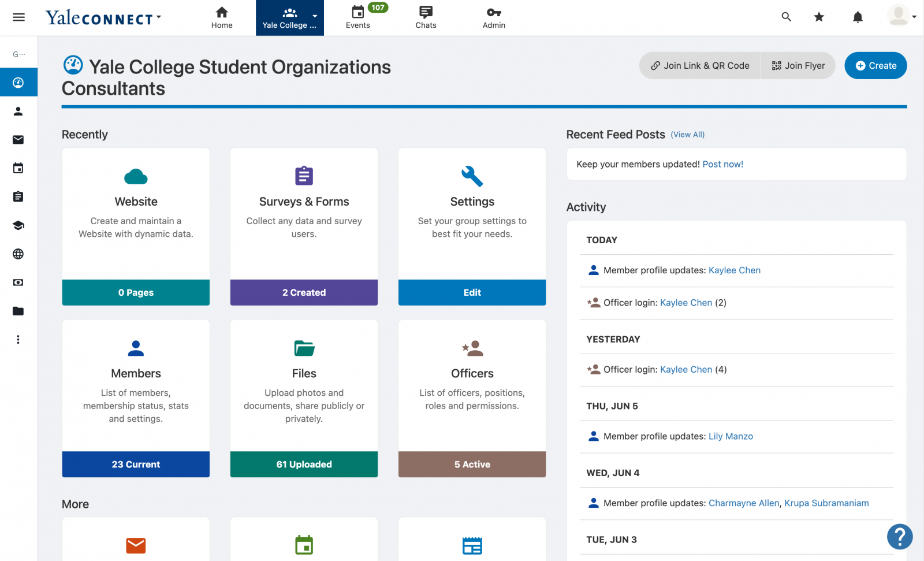Open the Admin tab

pyautogui.click(x=494, y=17)
